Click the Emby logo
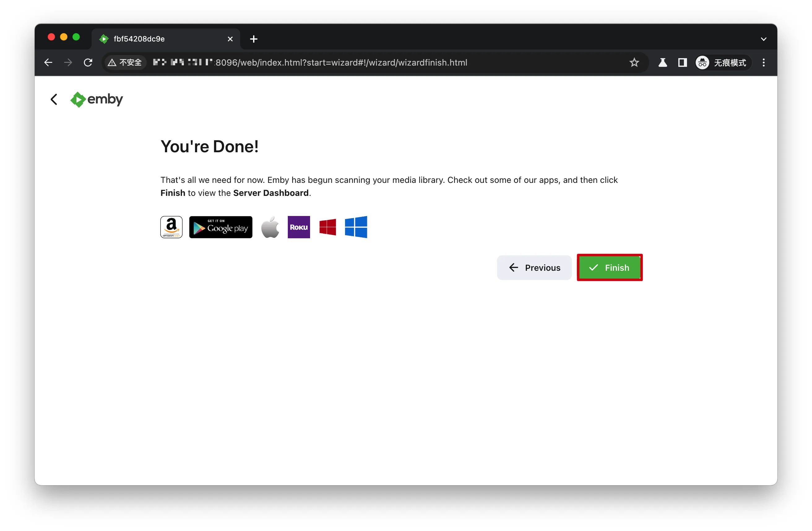The height and width of the screenshot is (531, 812). click(x=97, y=99)
